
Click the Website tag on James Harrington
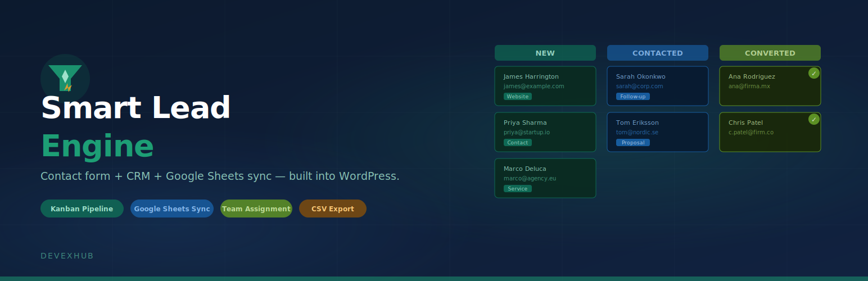click(x=518, y=97)
